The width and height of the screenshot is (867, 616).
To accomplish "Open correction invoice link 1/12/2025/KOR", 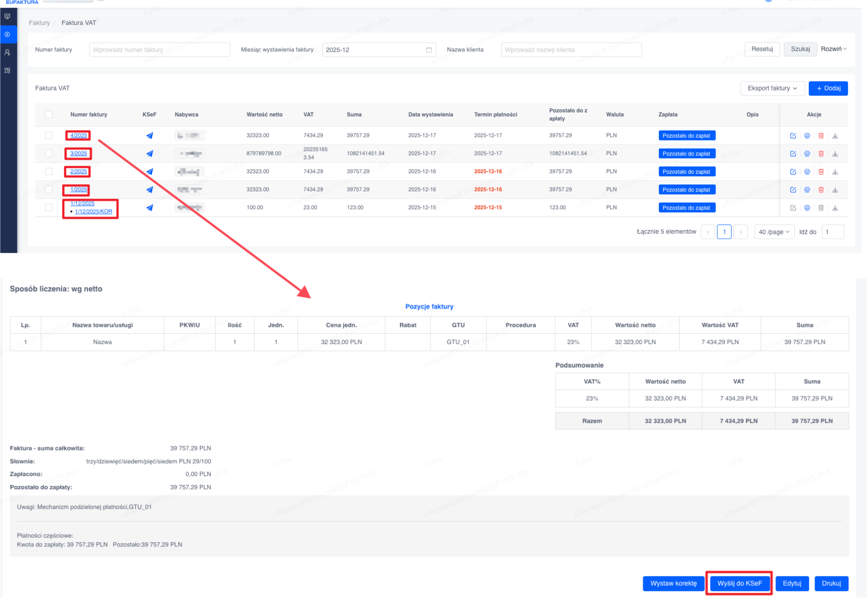I will click(93, 211).
